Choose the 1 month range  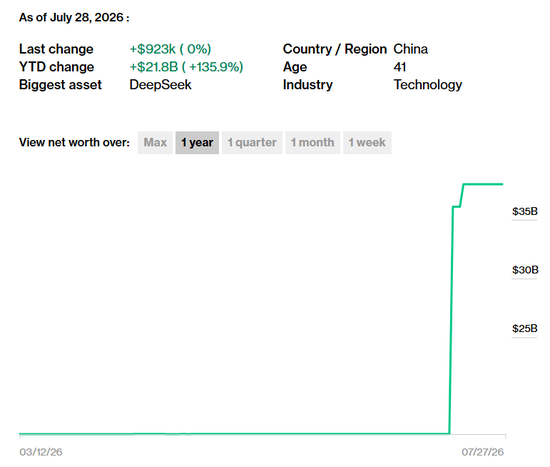[312, 142]
